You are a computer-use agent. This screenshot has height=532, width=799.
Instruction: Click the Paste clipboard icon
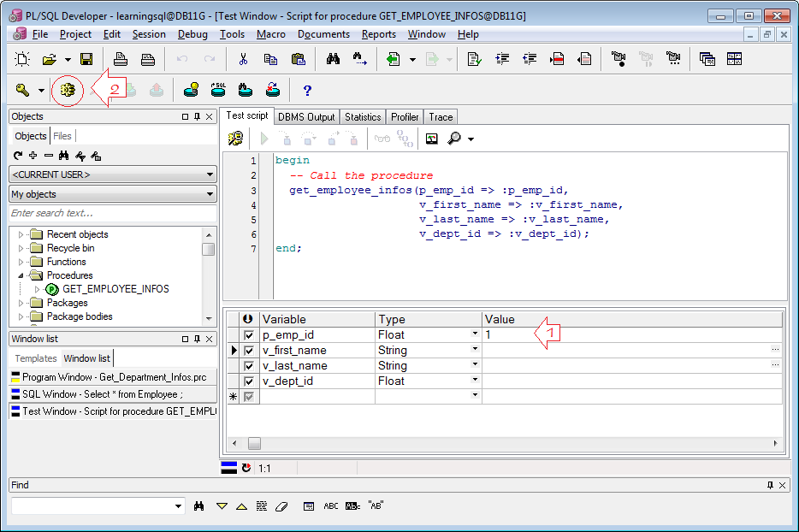tap(298, 59)
